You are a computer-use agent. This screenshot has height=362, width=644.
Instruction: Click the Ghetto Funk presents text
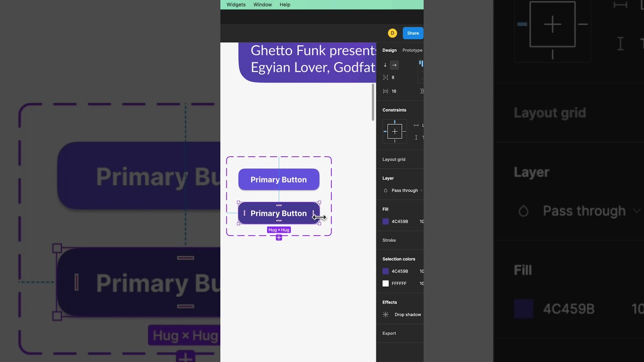314,50
